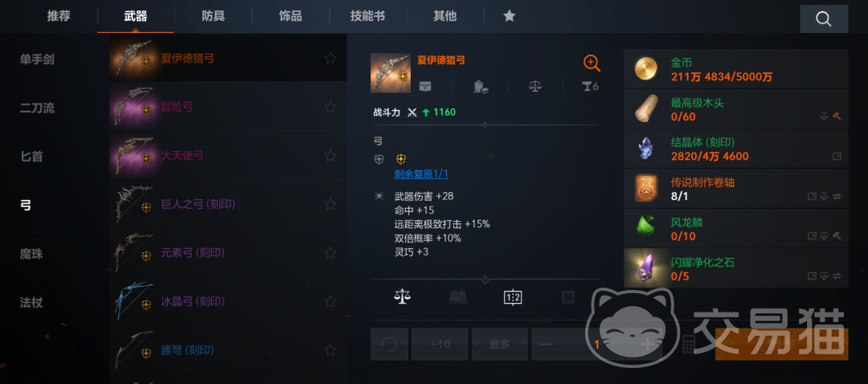Toggle favorite star for 巨人之弓 (刻印)

[330, 204]
